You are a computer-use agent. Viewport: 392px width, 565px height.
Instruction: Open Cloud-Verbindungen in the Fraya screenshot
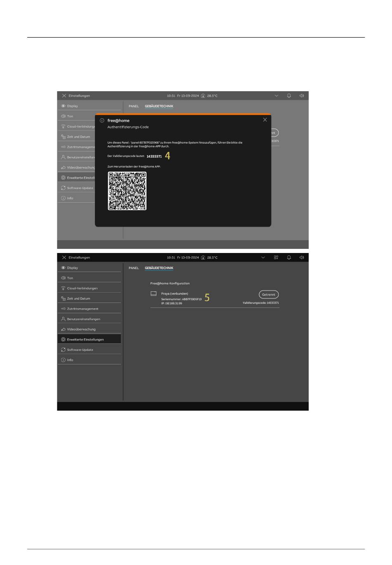(x=90, y=288)
